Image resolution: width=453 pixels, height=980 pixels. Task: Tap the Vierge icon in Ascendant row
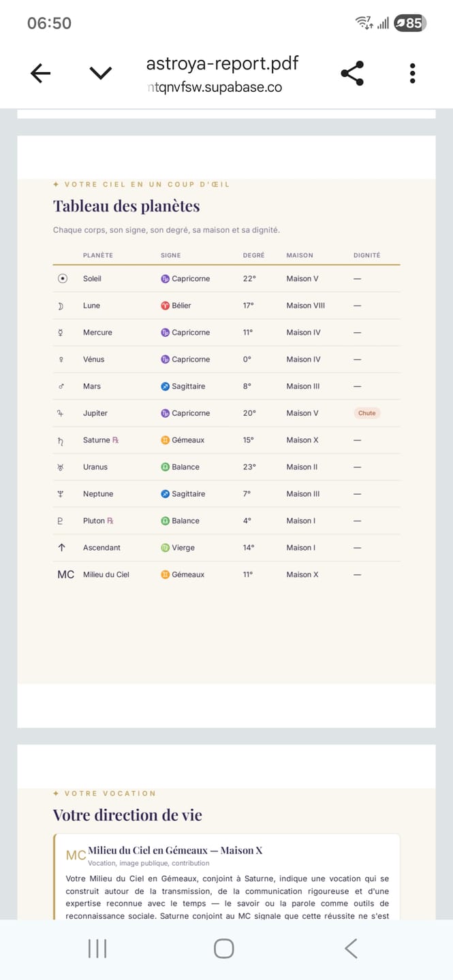click(165, 548)
